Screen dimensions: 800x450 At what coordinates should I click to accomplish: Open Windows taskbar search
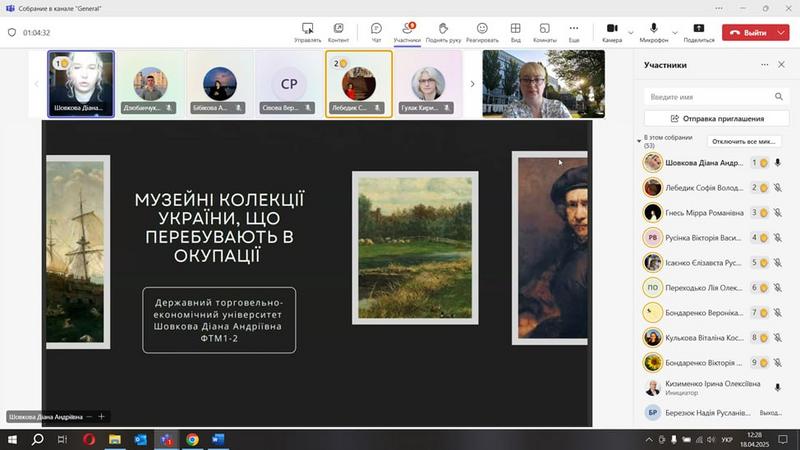click(x=37, y=439)
